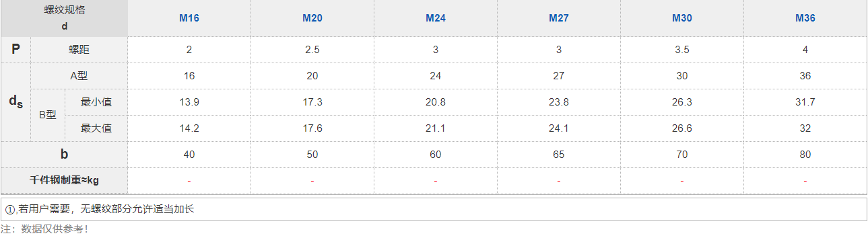
Task: Select the M36 thread size header
Action: tap(805, 18)
